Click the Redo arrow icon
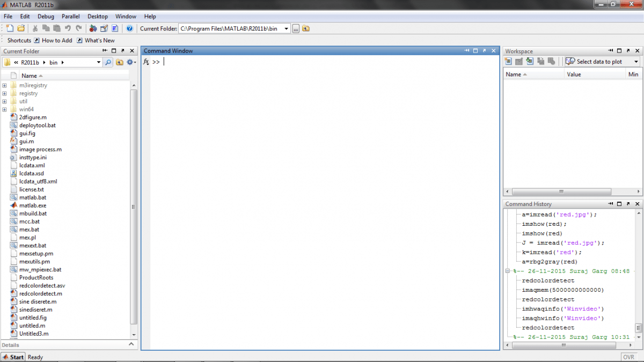Screen dimensions: 644x362 pos(79,28)
